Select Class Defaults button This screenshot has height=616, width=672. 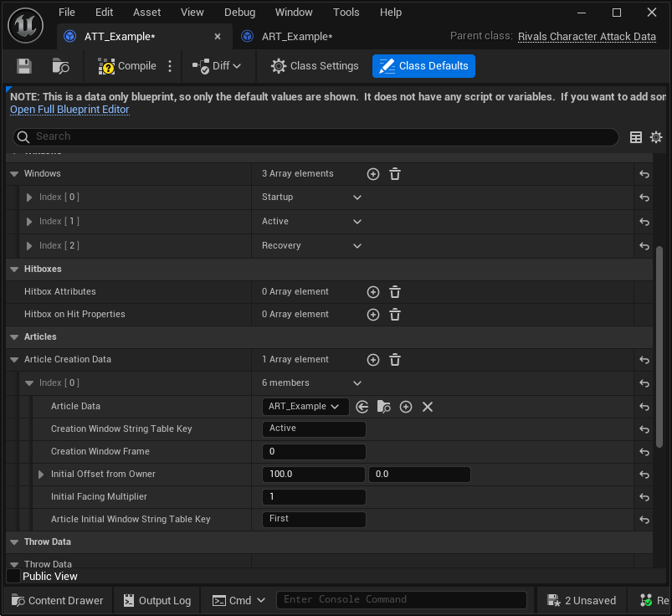coord(423,66)
